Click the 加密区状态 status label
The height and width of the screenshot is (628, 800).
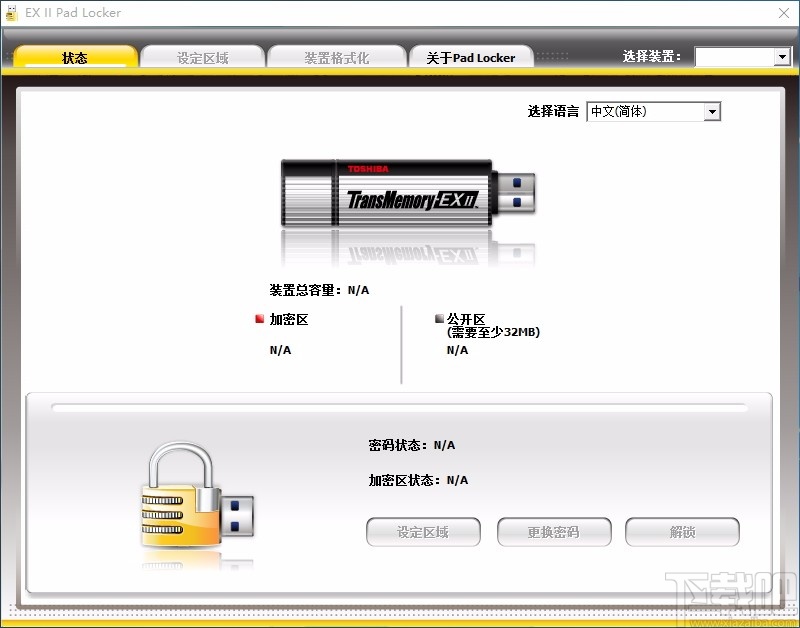coord(404,481)
